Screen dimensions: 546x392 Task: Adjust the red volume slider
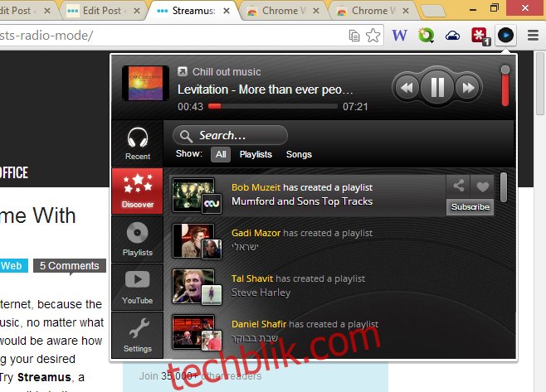click(505, 85)
